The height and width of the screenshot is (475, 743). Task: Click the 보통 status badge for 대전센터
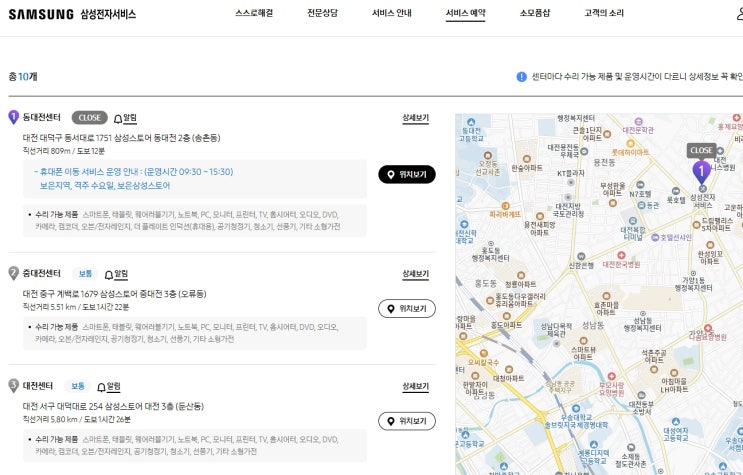78,386
